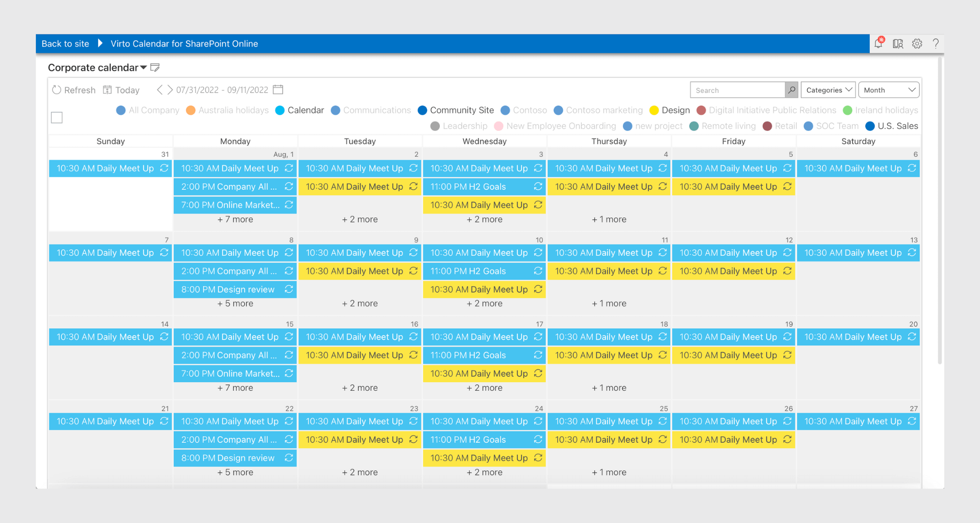Click the Today icon in the toolbar

point(107,90)
